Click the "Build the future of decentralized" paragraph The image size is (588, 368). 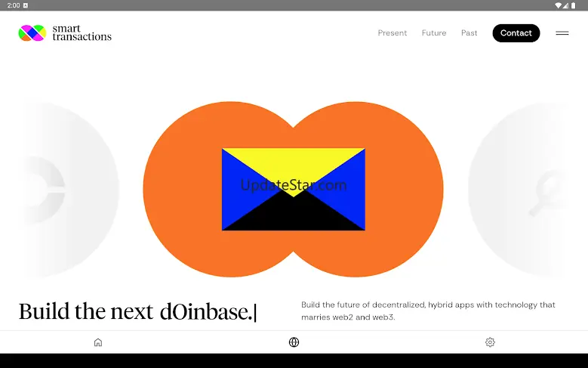pyautogui.click(x=428, y=311)
